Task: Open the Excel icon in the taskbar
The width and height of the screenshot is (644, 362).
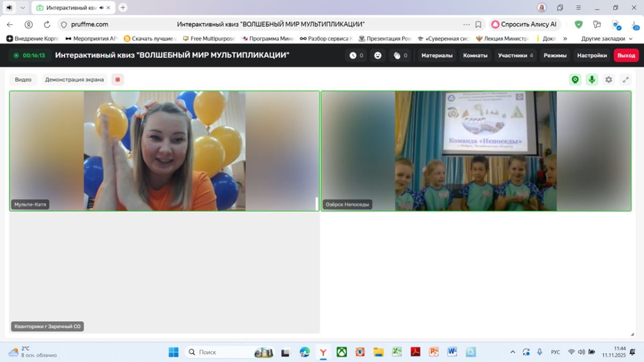Action: (x=397, y=352)
